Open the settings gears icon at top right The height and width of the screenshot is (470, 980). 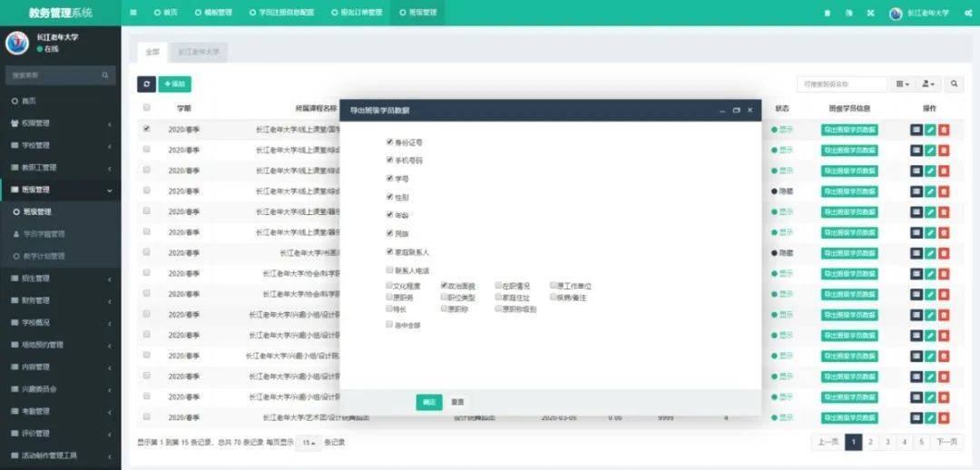pos(968,13)
